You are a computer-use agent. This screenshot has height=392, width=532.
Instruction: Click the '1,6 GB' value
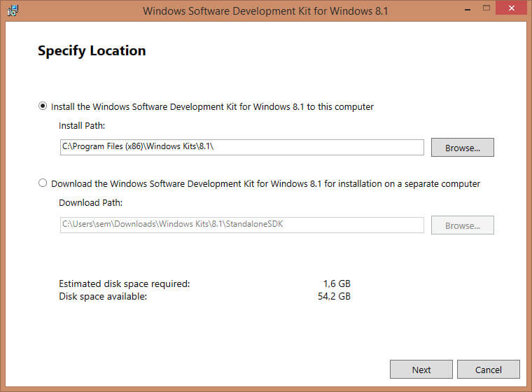coord(337,283)
